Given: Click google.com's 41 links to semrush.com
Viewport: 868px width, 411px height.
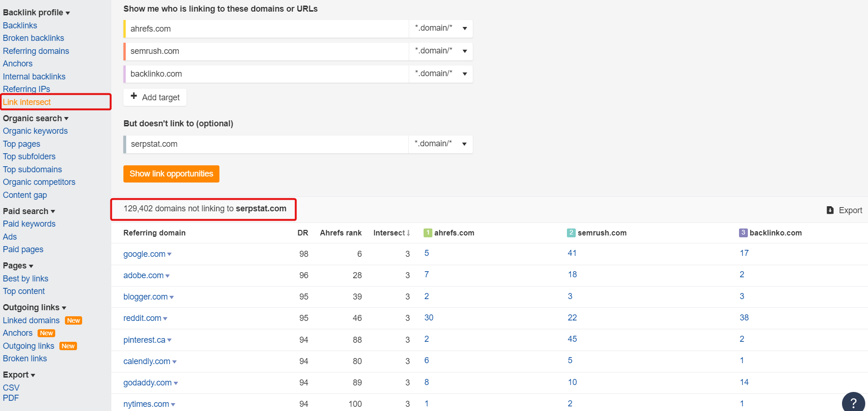Looking at the screenshot, I should (x=572, y=253).
